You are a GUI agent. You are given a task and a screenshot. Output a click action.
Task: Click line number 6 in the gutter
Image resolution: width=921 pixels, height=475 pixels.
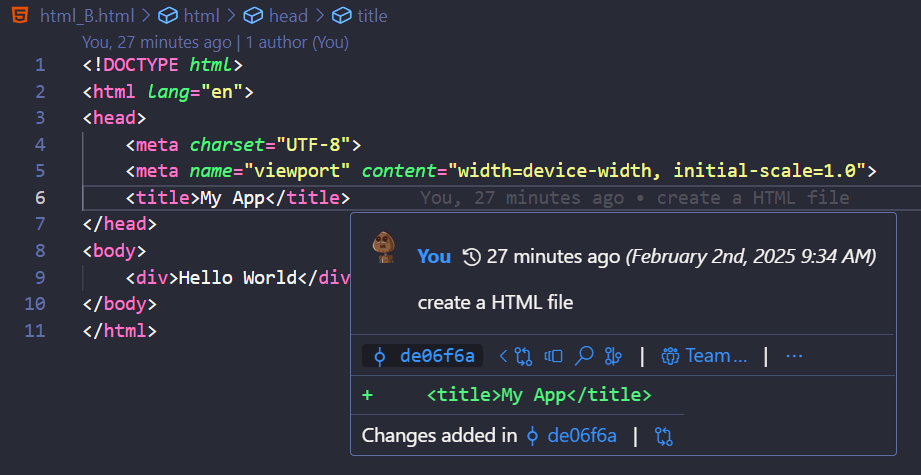39,198
